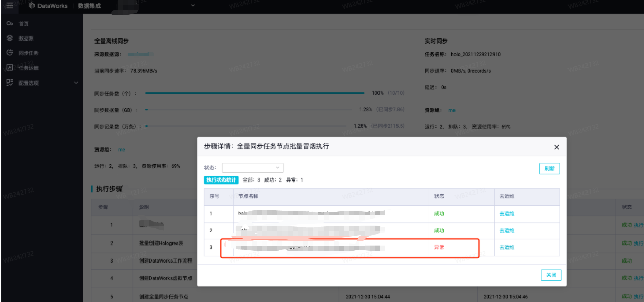Click the 实时同步 heading
644x302 pixels.
(x=436, y=41)
